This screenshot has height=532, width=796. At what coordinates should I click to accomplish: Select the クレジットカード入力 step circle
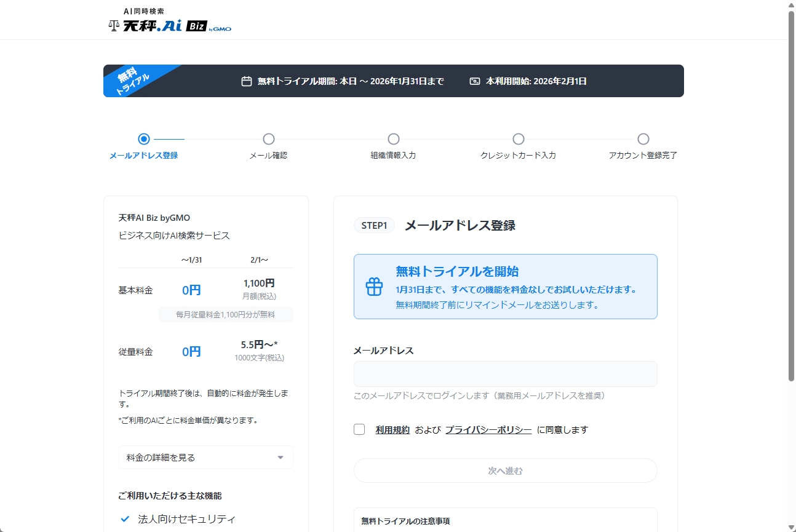519,139
